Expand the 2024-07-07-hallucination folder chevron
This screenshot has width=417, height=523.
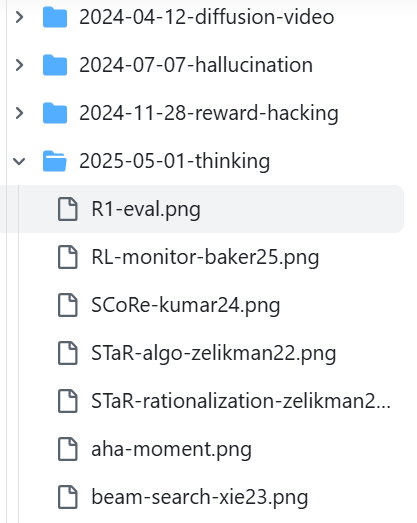(19, 65)
